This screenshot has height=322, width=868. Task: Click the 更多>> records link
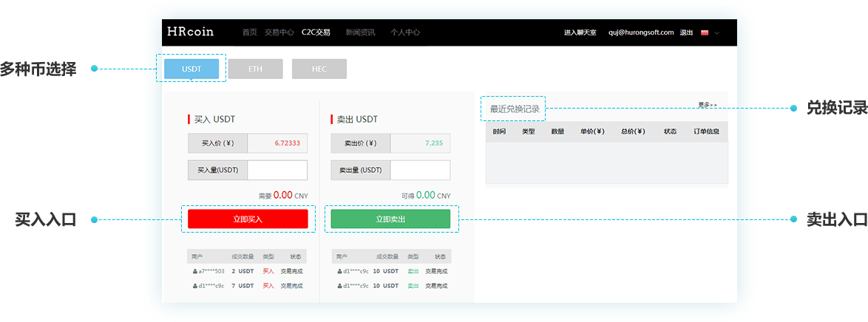click(x=707, y=105)
